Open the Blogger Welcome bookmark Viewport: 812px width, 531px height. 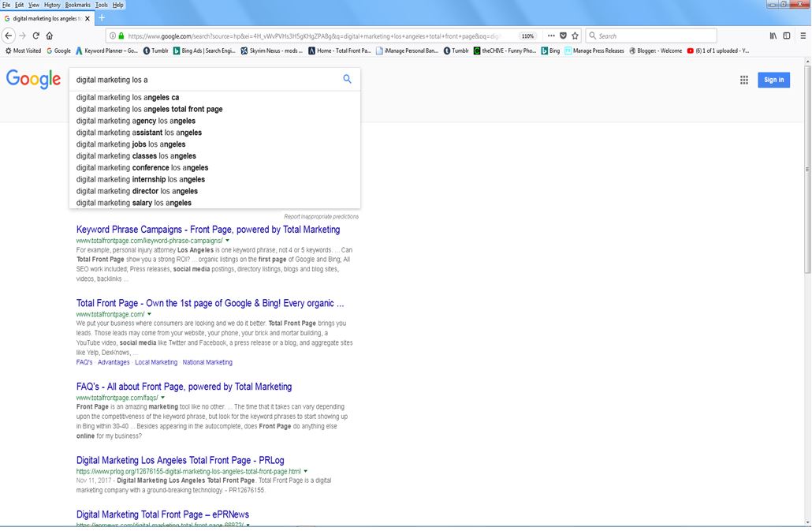tap(656, 50)
